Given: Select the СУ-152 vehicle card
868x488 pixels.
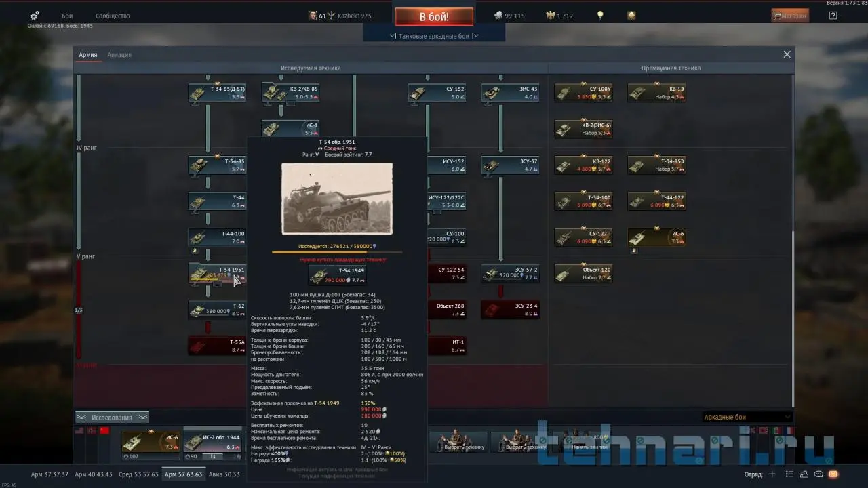Looking at the screenshot, I should [437, 93].
